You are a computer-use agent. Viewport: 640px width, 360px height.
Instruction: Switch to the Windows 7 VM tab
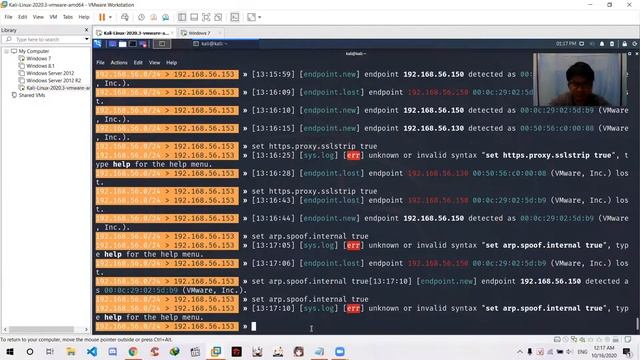200,33
